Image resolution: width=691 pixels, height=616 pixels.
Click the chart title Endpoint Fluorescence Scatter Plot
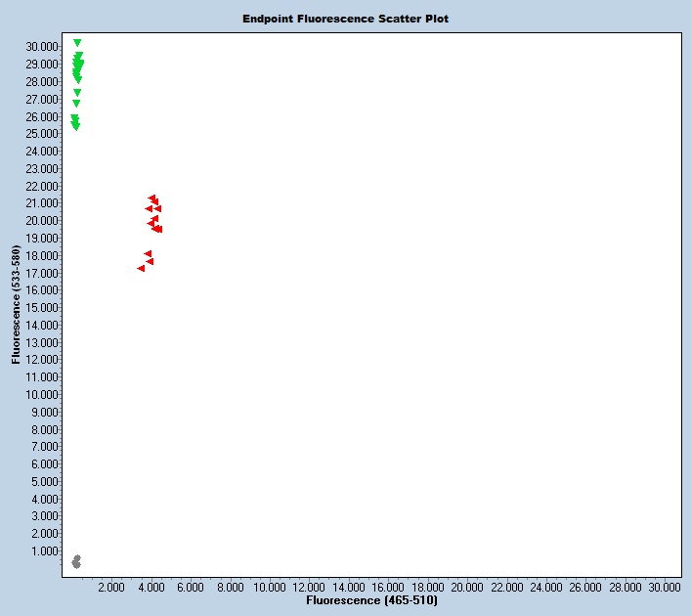point(346,19)
